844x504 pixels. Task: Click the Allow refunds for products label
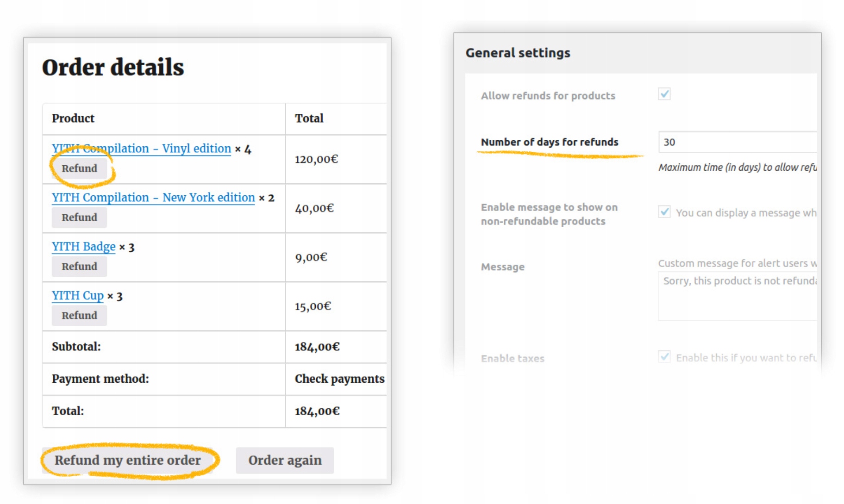pos(548,96)
